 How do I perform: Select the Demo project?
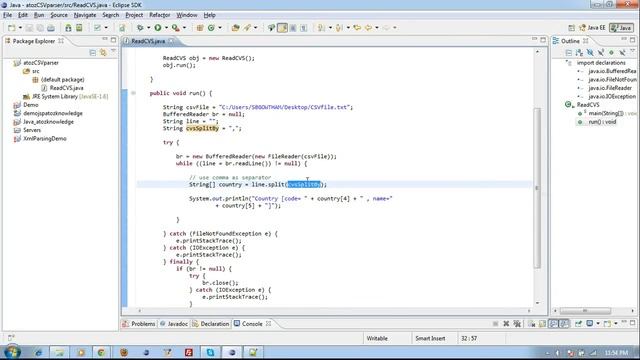click(26, 105)
